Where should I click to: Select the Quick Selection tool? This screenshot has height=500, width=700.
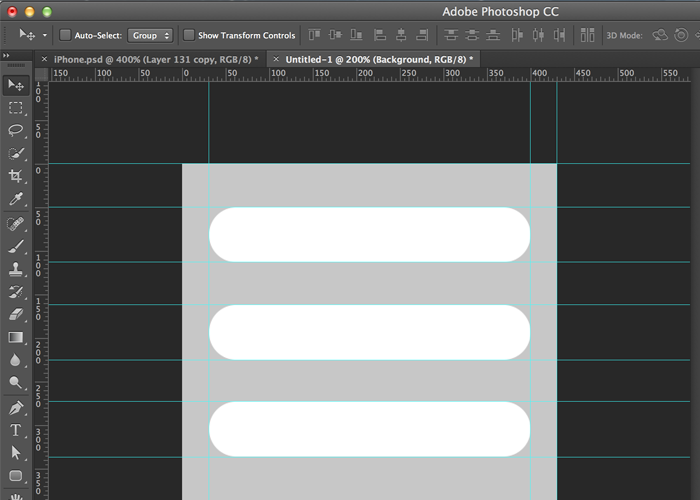pos(16,153)
